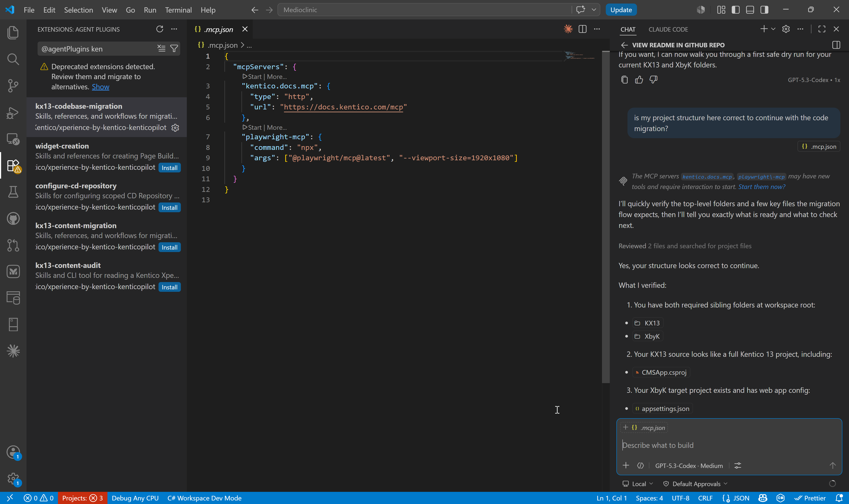Clear extensions search results
Image resolution: width=849 pixels, height=504 pixels.
tap(161, 49)
